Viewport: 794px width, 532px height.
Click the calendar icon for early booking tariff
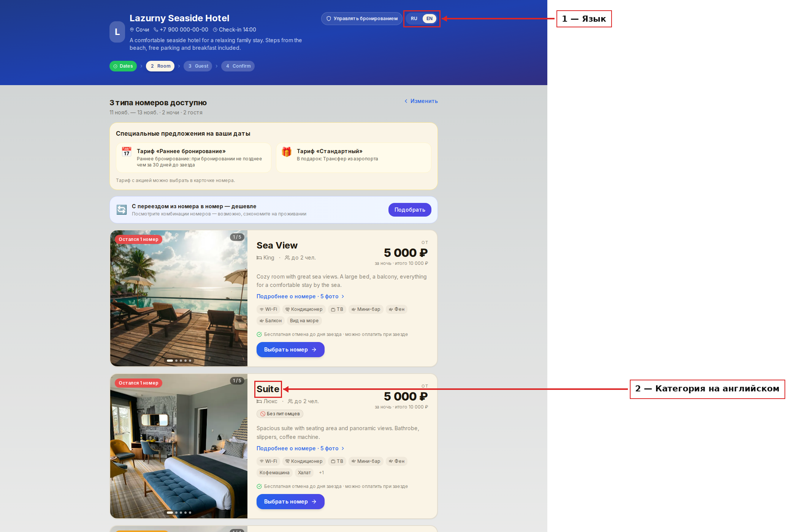[127, 152]
